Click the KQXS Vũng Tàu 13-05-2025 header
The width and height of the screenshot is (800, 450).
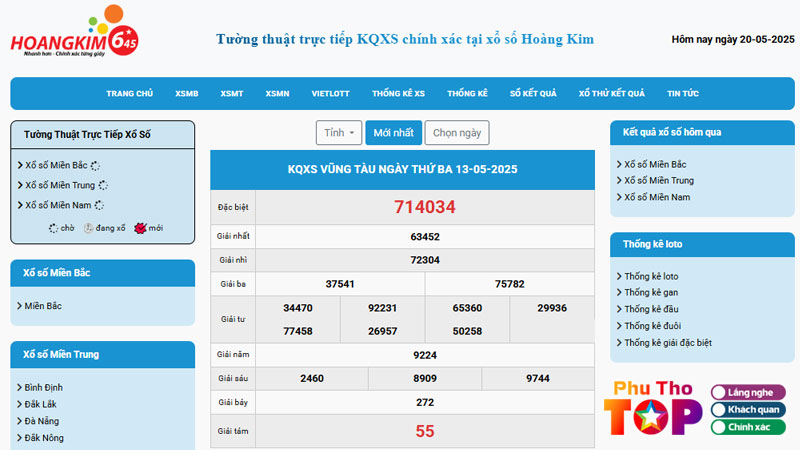coord(403,170)
